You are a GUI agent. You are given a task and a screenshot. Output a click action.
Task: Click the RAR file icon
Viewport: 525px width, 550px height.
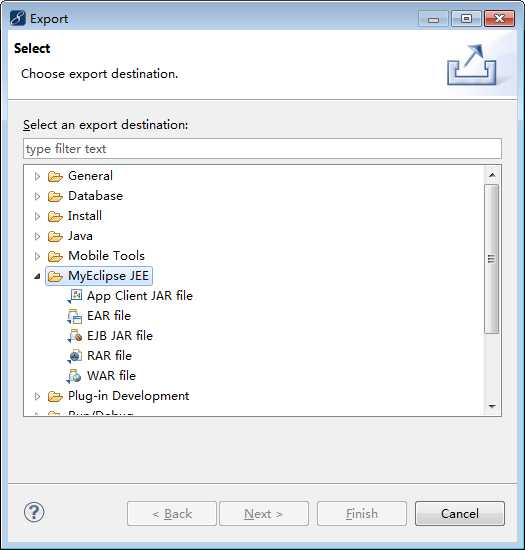click(74, 356)
